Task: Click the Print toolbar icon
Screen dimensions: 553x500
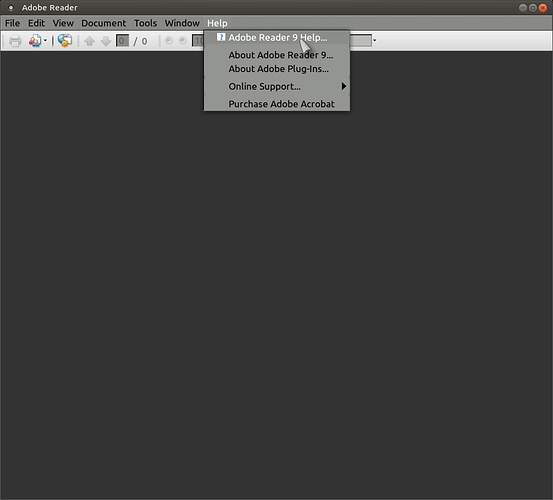Action: click(x=15, y=41)
